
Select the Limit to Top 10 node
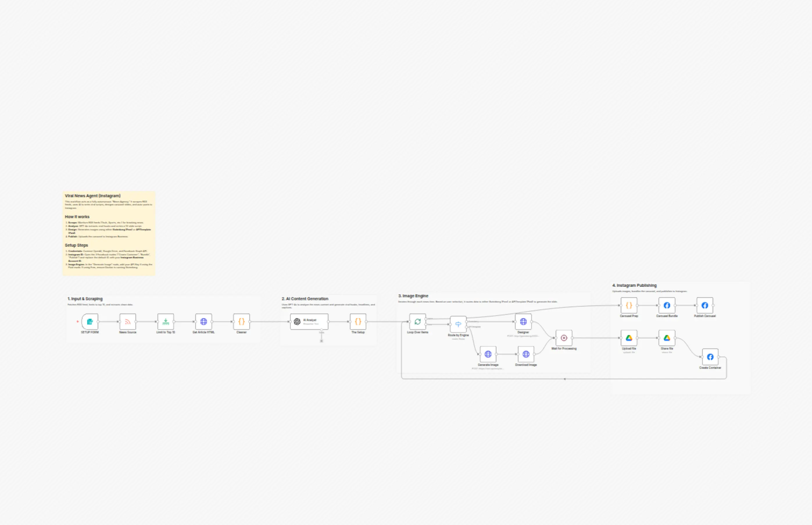[166, 321]
